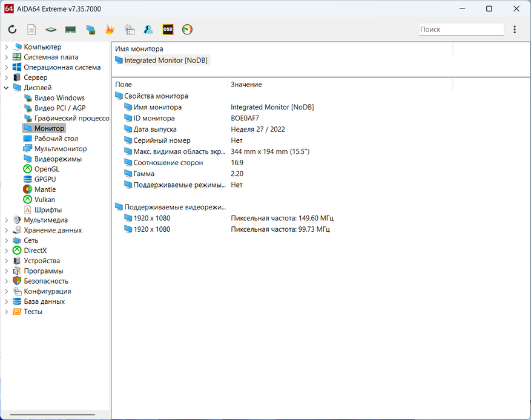Select Видеорежимы in the Display tree
The height and width of the screenshot is (420, 531).
click(x=58, y=159)
